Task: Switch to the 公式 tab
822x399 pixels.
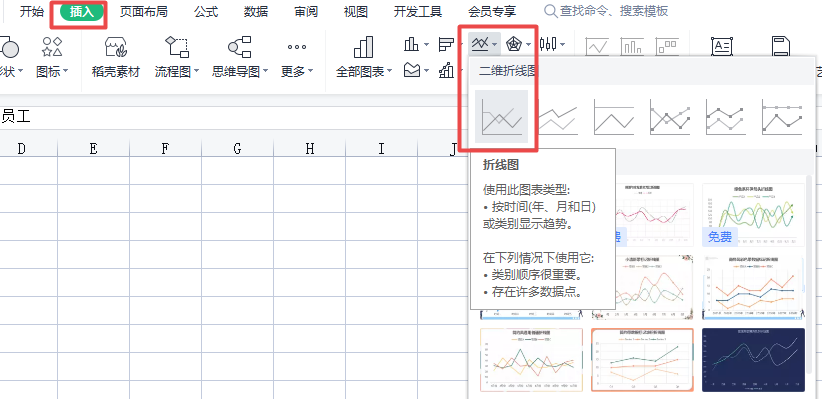Action: [x=206, y=12]
